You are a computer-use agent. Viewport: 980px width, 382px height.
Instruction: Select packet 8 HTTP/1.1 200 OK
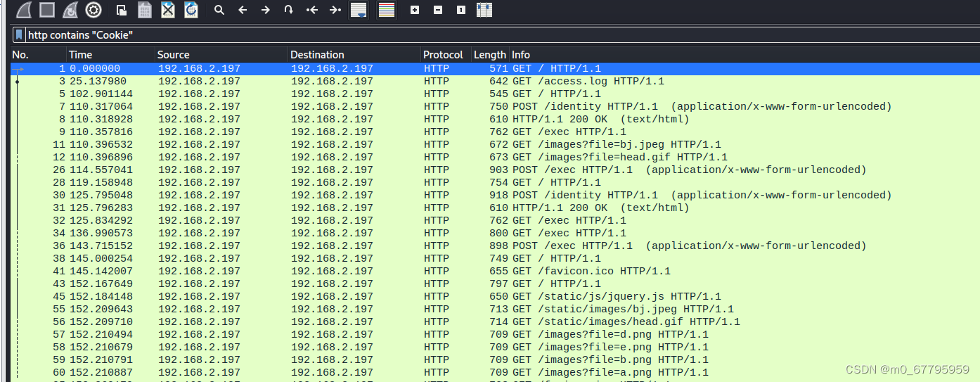[495, 120]
